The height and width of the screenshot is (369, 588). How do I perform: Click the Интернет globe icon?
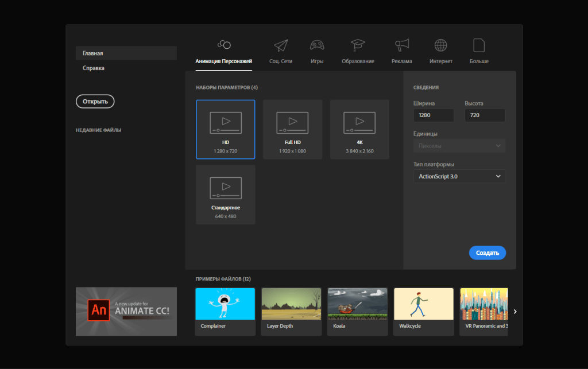(440, 46)
